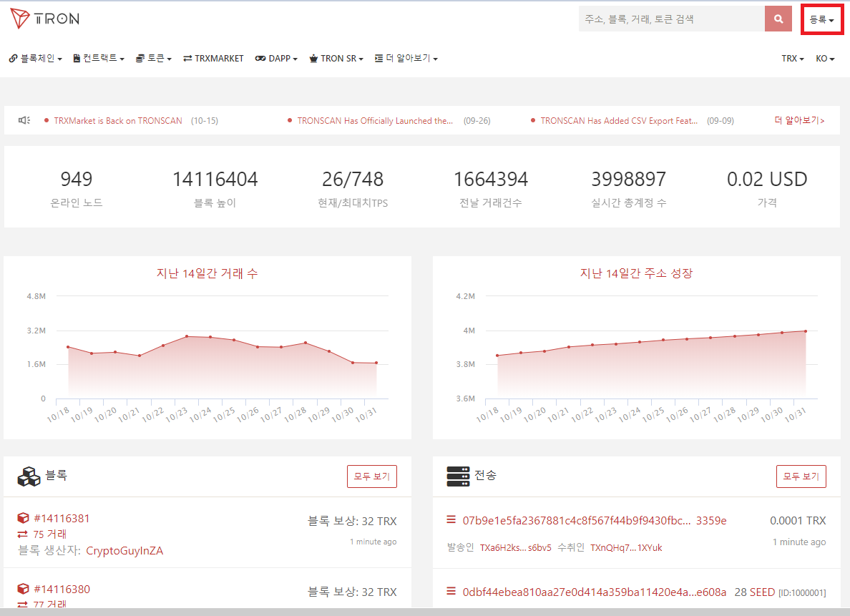
Task: Expand the 블록체인 menu
Action: pos(36,58)
